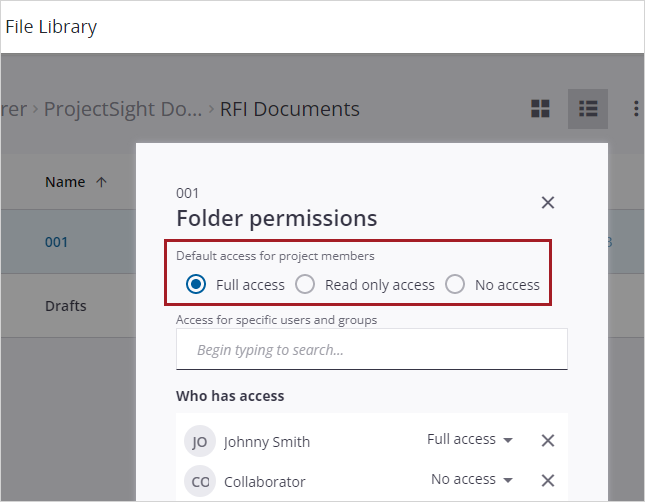Remove Johnny Smith's access entry
The width and height of the screenshot is (645, 502).
(548, 440)
